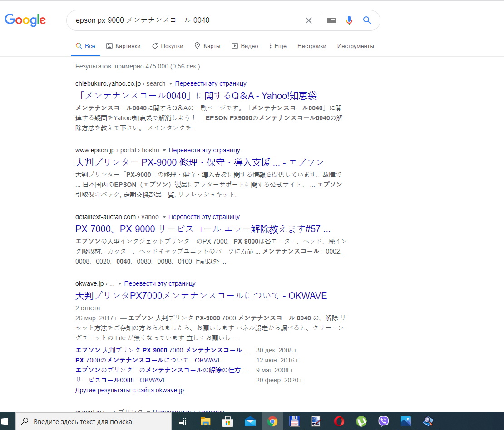The image size is (504, 430).
Task: Open sublink dated 9 мая 2008
Action: 161,370
